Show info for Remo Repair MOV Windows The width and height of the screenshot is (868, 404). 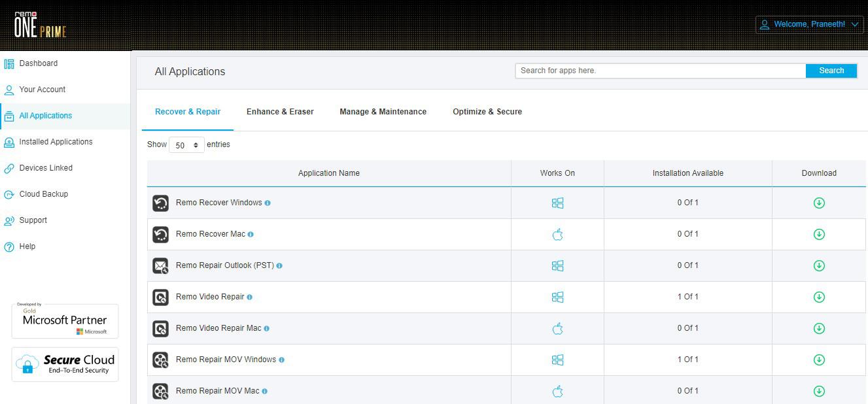[282, 360]
